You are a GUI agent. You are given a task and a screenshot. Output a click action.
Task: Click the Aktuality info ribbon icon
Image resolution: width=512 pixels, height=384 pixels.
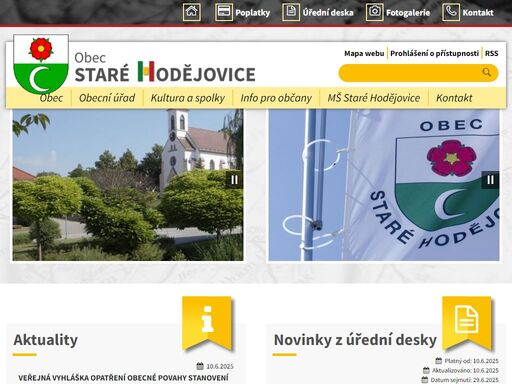point(207,323)
